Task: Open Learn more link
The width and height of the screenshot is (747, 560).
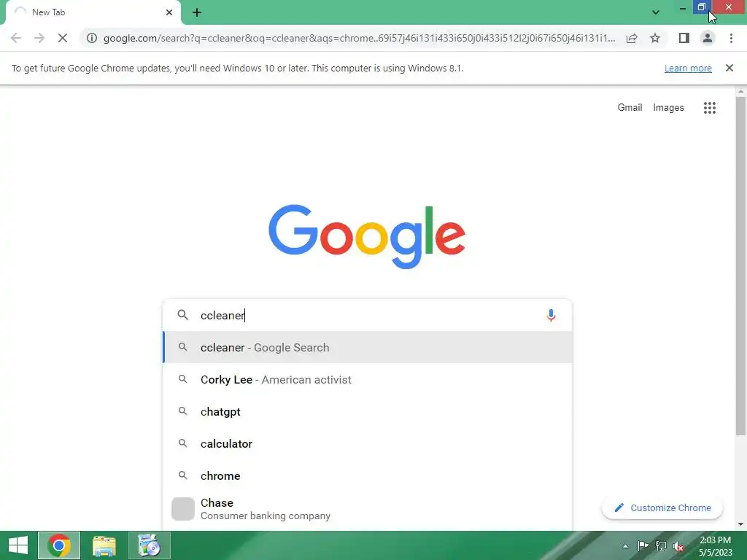Action: [687, 68]
